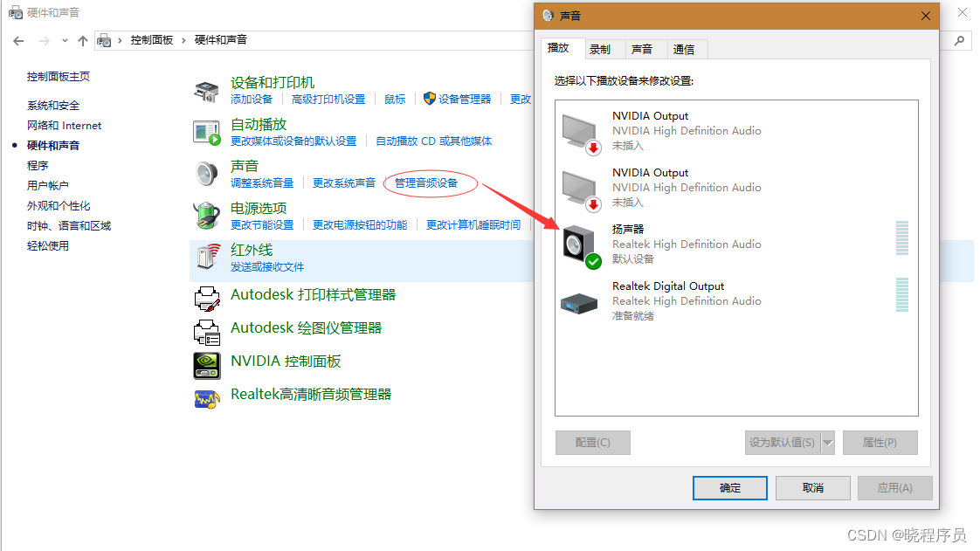
Task: Click the NVIDIA Control Panel icon
Action: [x=207, y=366]
